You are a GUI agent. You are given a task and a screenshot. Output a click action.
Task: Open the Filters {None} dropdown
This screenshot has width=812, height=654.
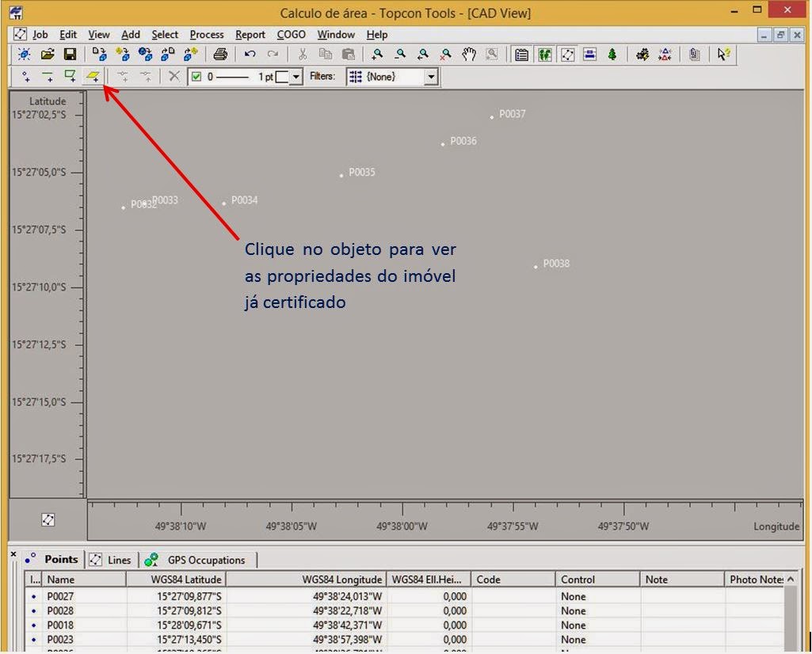pyautogui.click(x=429, y=76)
